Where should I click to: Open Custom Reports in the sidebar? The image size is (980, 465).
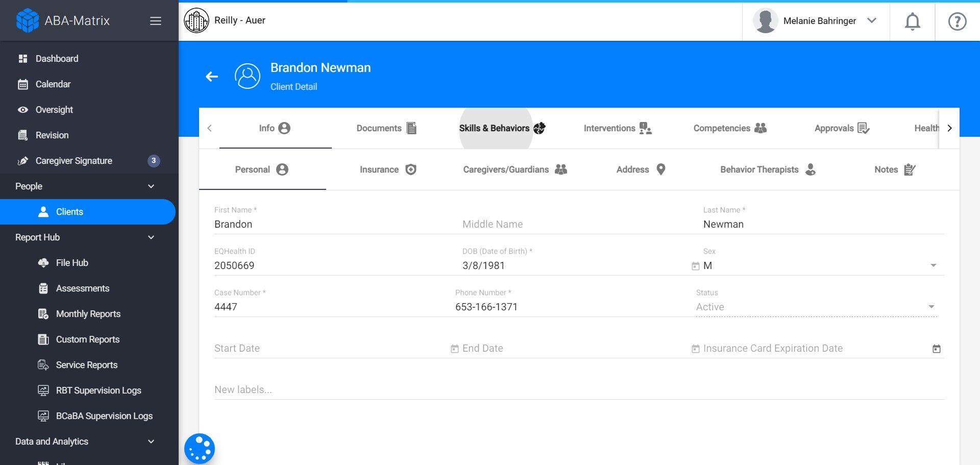[88, 339]
